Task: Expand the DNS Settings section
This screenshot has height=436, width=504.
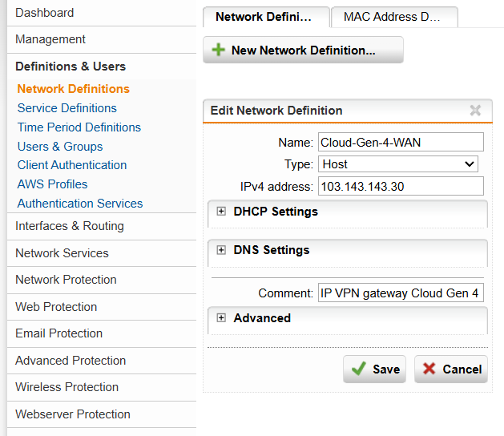Action: (221, 250)
